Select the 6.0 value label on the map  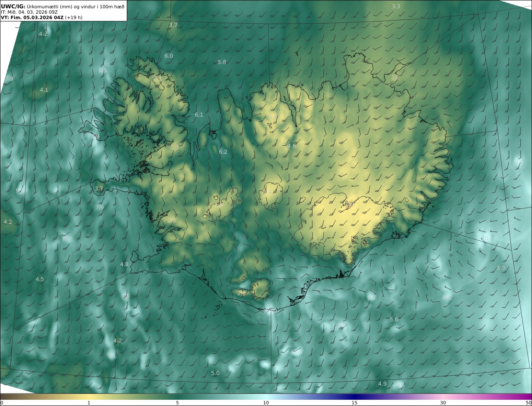[169, 56]
